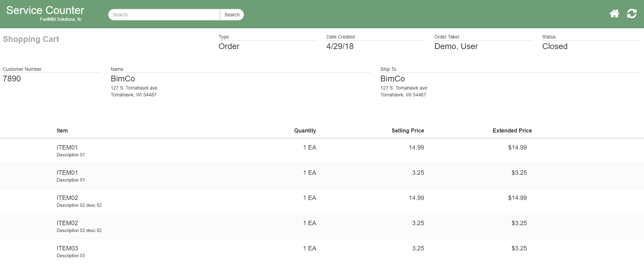Click the Service Counter title

[x=45, y=11]
